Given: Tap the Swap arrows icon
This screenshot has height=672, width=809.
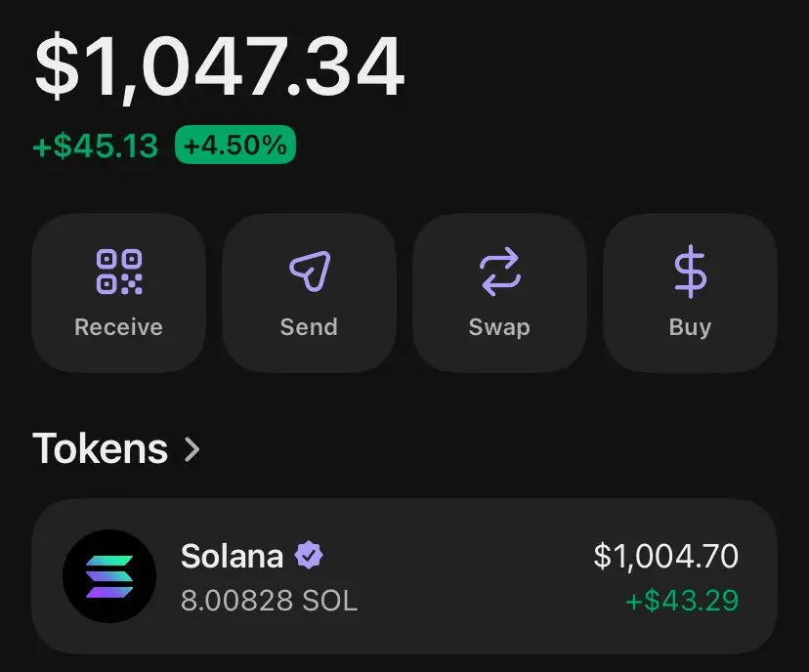Looking at the screenshot, I should [x=499, y=273].
